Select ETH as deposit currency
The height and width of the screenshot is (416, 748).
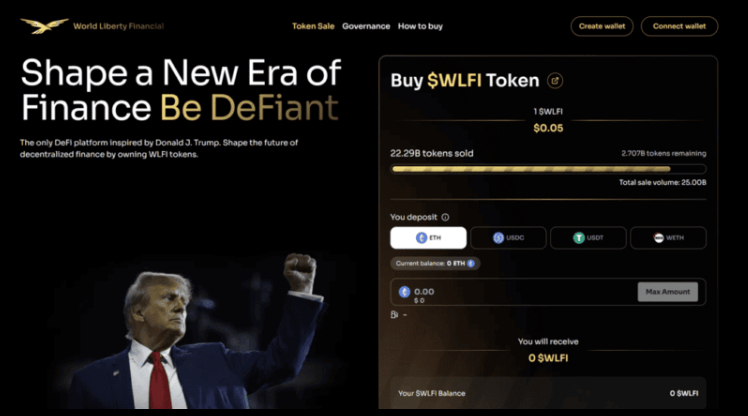(428, 238)
